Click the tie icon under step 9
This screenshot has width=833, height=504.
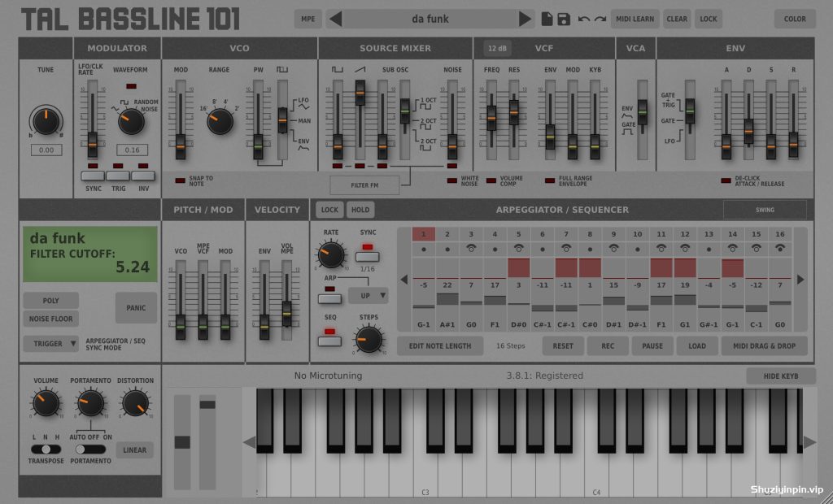pyautogui.click(x=613, y=249)
